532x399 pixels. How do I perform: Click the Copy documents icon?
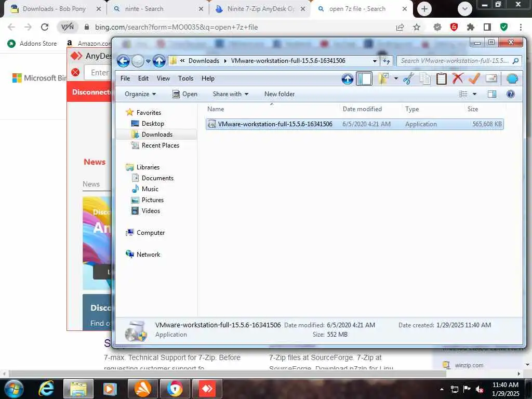(x=425, y=79)
